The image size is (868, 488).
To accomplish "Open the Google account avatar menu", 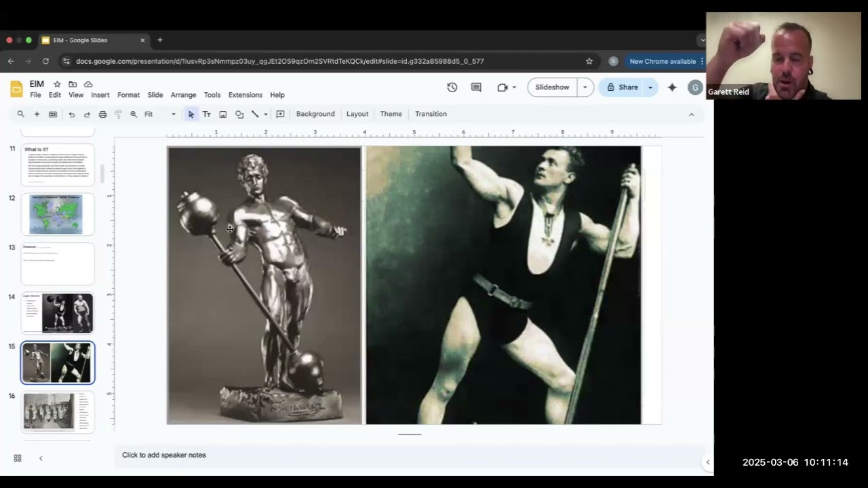I will tap(695, 87).
